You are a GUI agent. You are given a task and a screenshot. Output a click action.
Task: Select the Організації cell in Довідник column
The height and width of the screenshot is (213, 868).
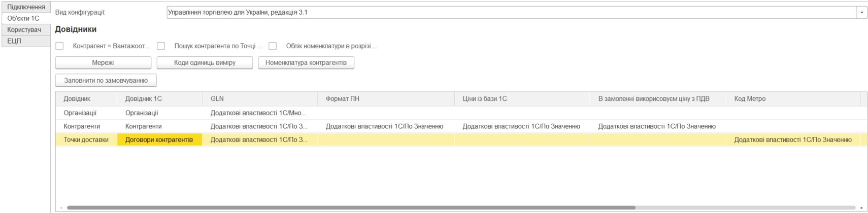pyautogui.click(x=86, y=113)
